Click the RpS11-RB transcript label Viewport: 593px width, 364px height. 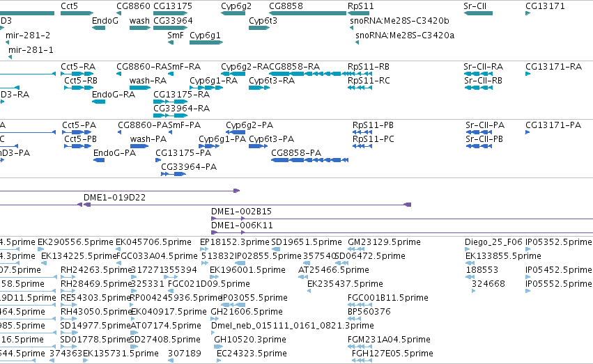pyautogui.click(x=369, y=67)
